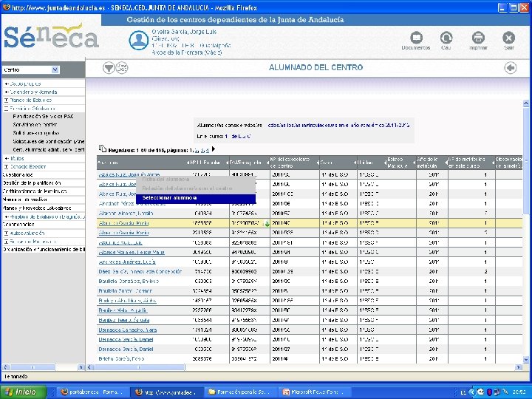
Task: Expand Autoevaluación node
Action: coord(7,233)
